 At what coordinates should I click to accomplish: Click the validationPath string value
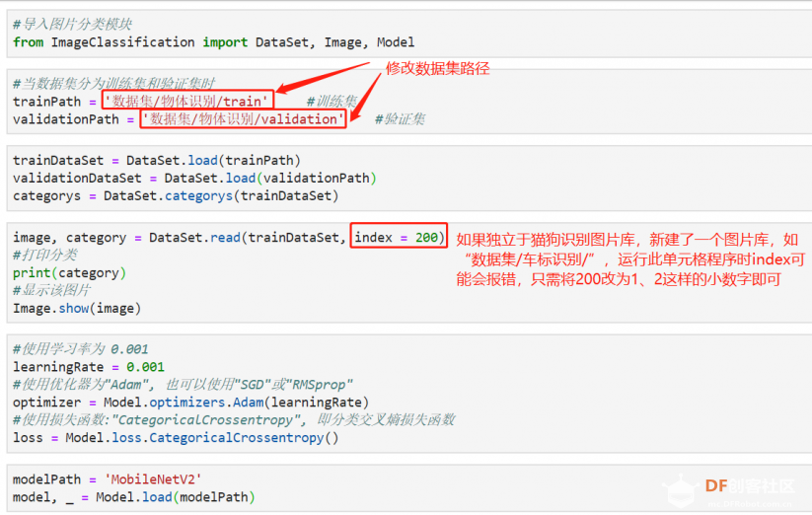243,119
